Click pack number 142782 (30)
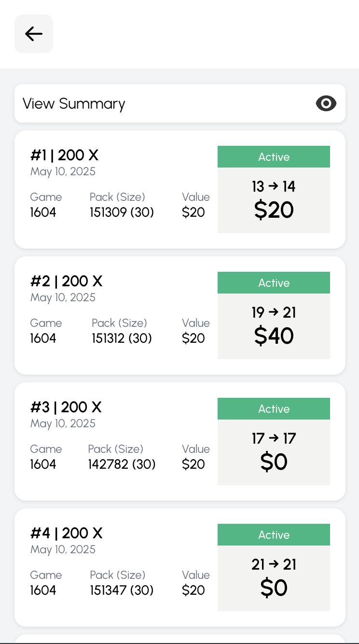 (x=122, y=464)
